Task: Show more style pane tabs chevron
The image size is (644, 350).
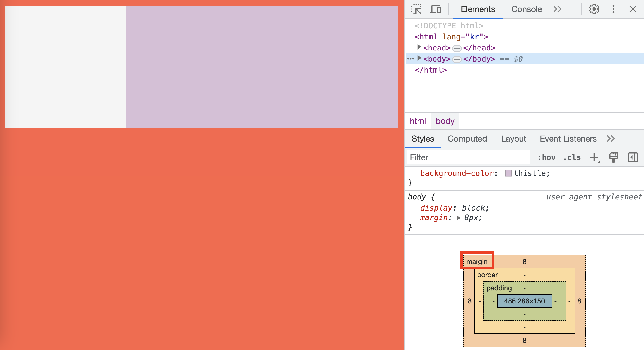Action: (611, 139)
